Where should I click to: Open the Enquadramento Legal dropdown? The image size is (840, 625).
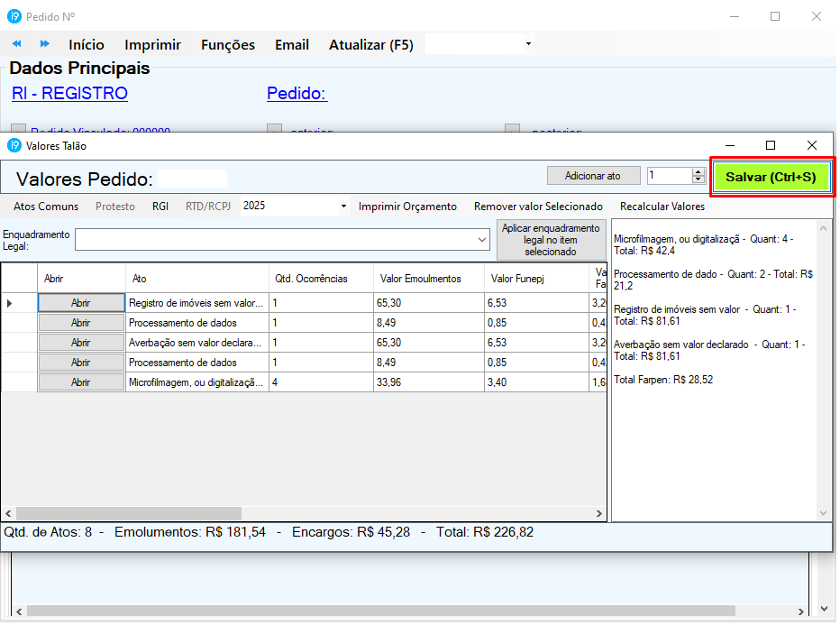click(482, 240)
